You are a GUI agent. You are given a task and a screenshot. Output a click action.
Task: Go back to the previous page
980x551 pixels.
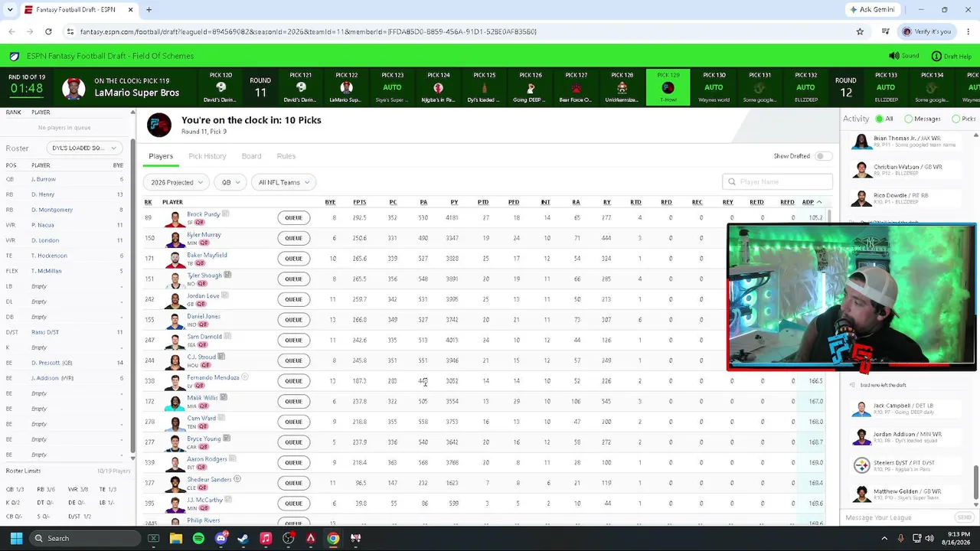11,31
